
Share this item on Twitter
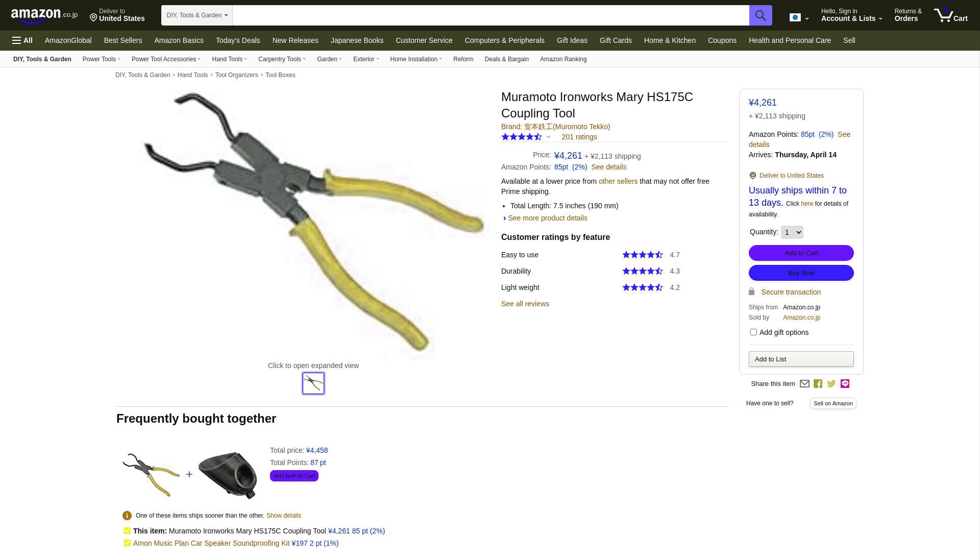[x=831, y=384]
